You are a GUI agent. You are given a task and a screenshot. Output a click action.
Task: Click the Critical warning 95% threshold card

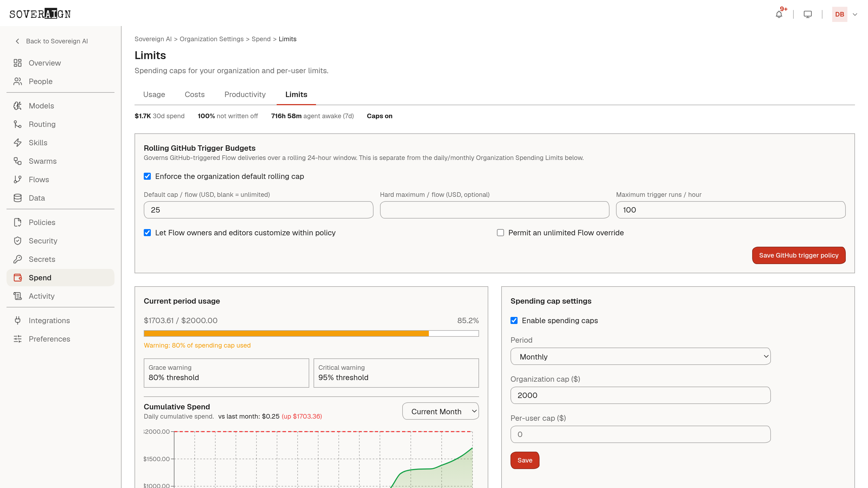396,373
